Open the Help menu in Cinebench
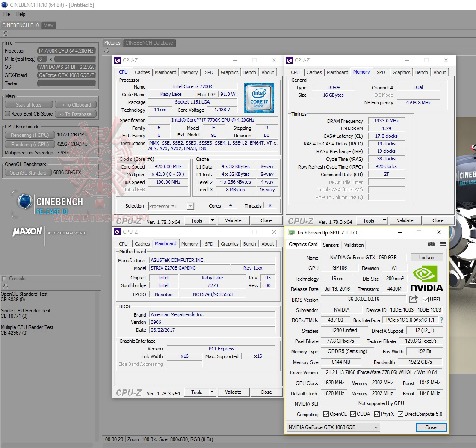Image resolution: width=476 pixels, height=448 pixels. 21,14
